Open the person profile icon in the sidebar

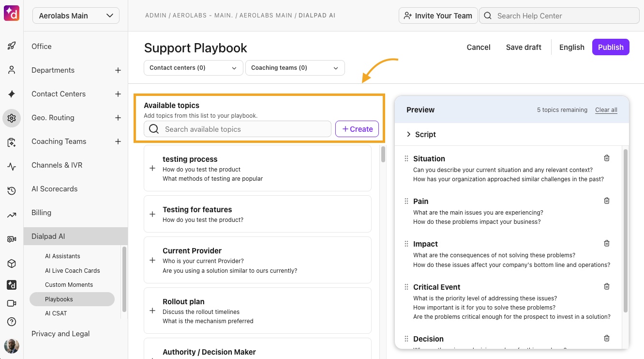(12, 70)
